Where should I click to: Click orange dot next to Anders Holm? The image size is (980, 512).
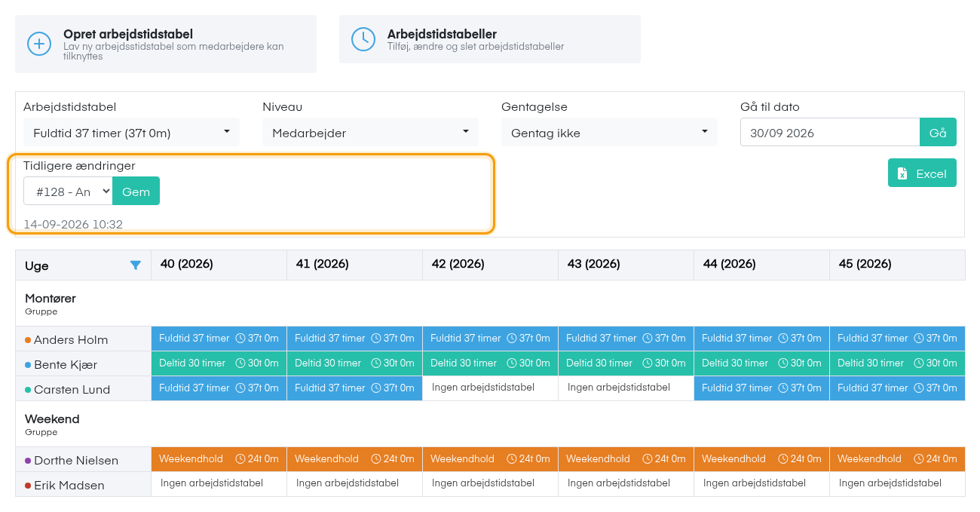[28, 340]
